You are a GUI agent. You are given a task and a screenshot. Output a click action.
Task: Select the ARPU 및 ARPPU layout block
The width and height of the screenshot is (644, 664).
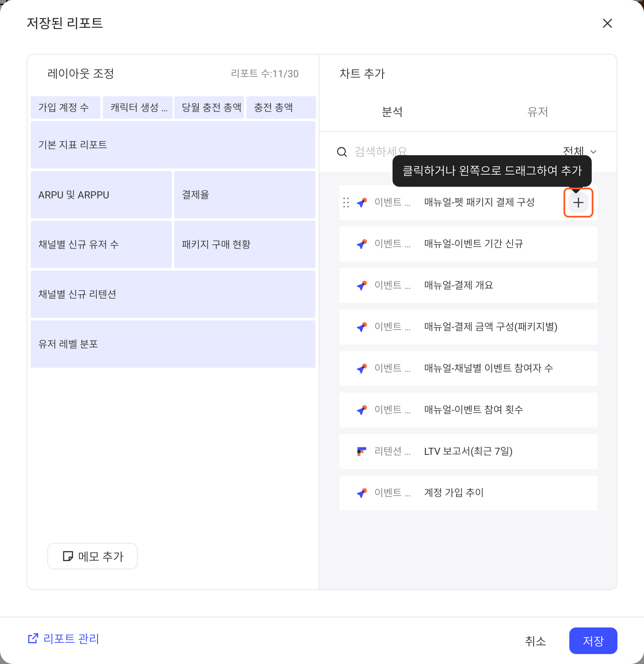pos(101,195)
